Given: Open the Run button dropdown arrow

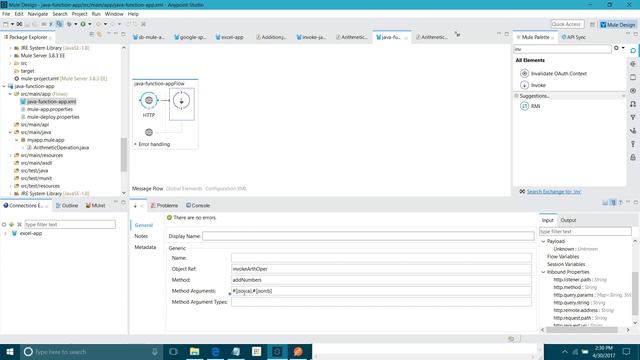Looking at the screenshot, I should coord(89,24).
